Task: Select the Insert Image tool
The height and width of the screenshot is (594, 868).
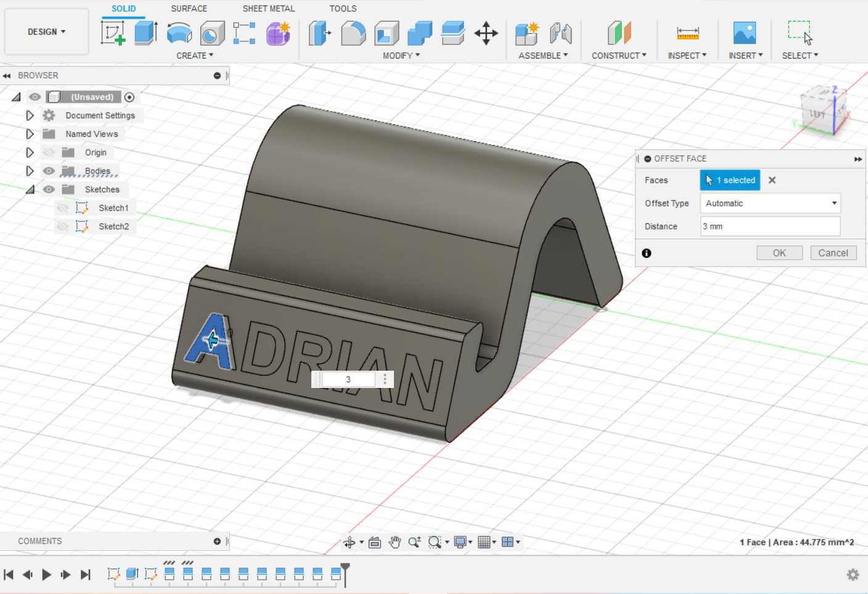Action: coord(745,33)
